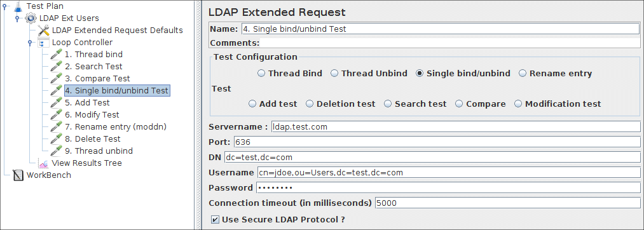Screen dimensions: 644x230
Task: Select the Loop Controller icon
Action: (43, 43)
